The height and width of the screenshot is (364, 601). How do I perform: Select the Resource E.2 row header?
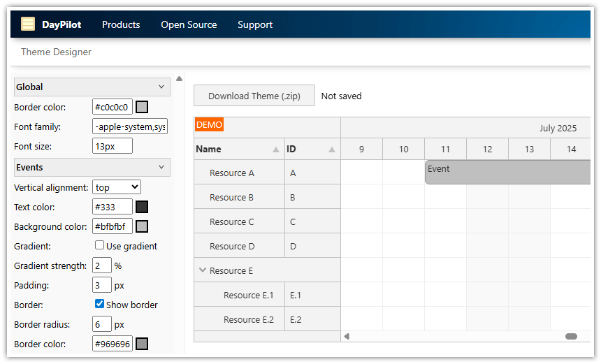pyautogui.click(x=240, y=319)
